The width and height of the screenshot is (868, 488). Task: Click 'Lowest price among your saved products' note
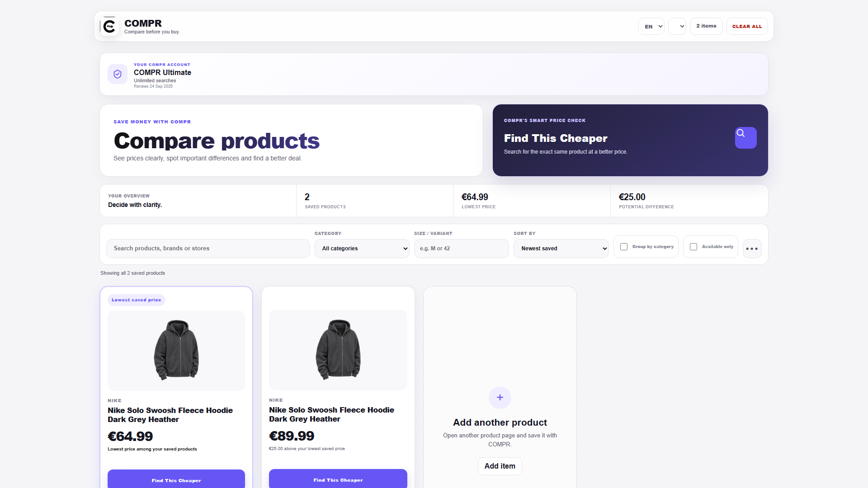[152, 449]
